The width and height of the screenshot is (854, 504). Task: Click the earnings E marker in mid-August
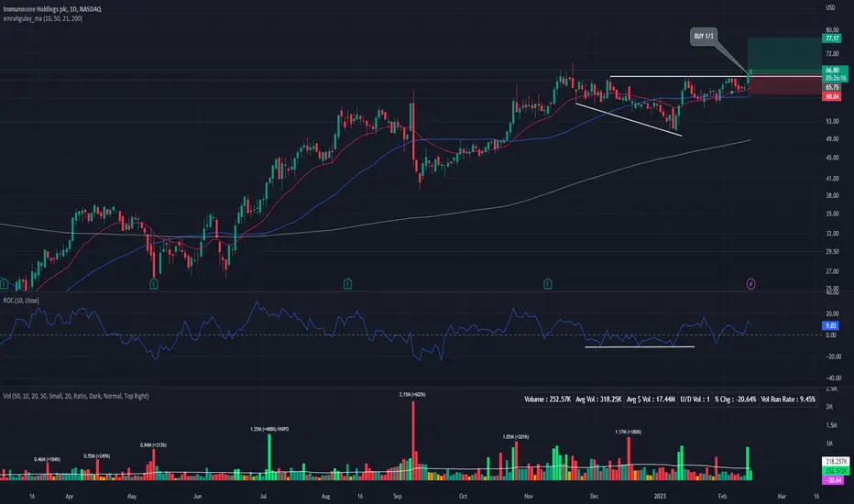(x=347, y=284)
